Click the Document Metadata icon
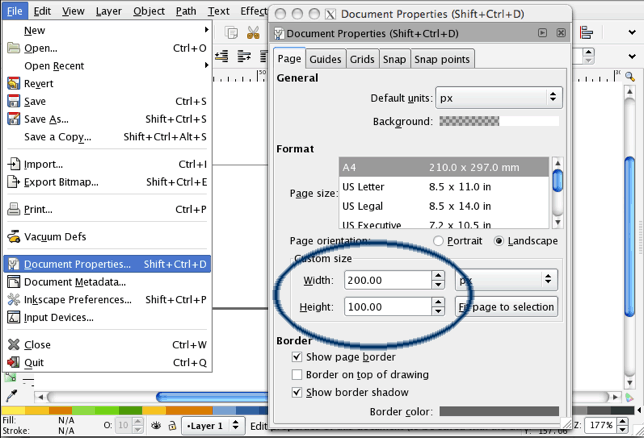 point(14,282)
